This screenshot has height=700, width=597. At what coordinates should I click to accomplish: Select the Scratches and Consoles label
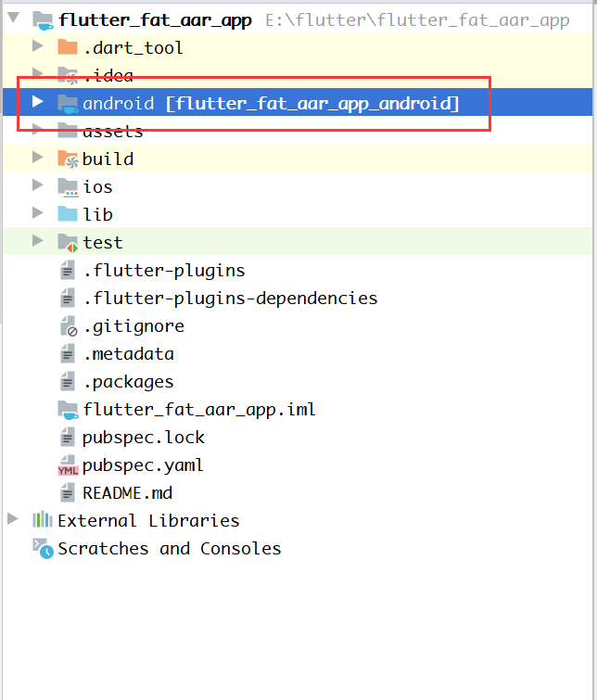pyautogui.click(x=170, y=548)
